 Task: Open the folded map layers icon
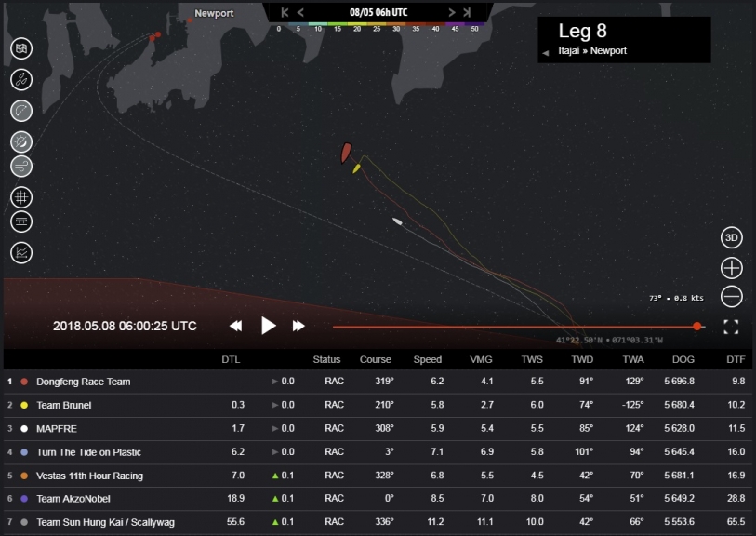click(x=21, y=48)
